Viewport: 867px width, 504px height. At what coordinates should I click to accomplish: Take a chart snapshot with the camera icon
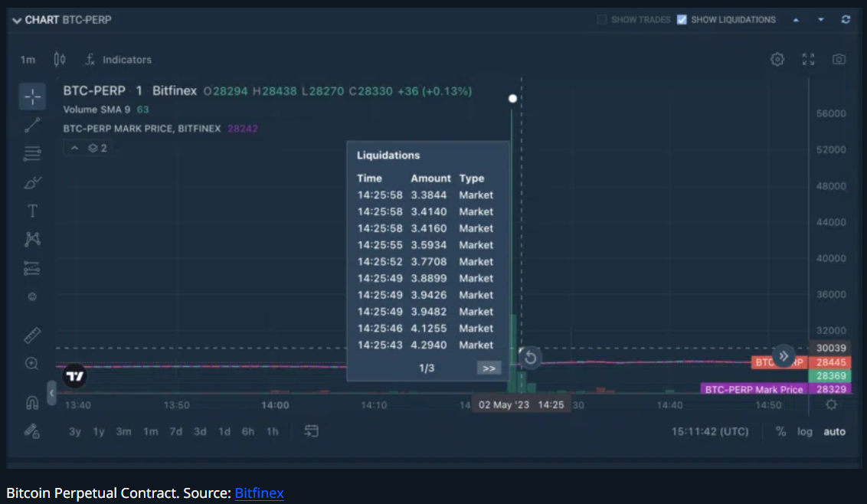839,59
